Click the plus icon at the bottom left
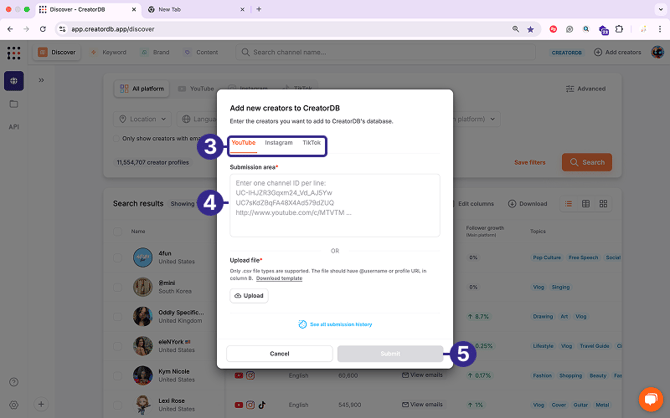This screenshot has width=670, height=418. tap(41, 404)
